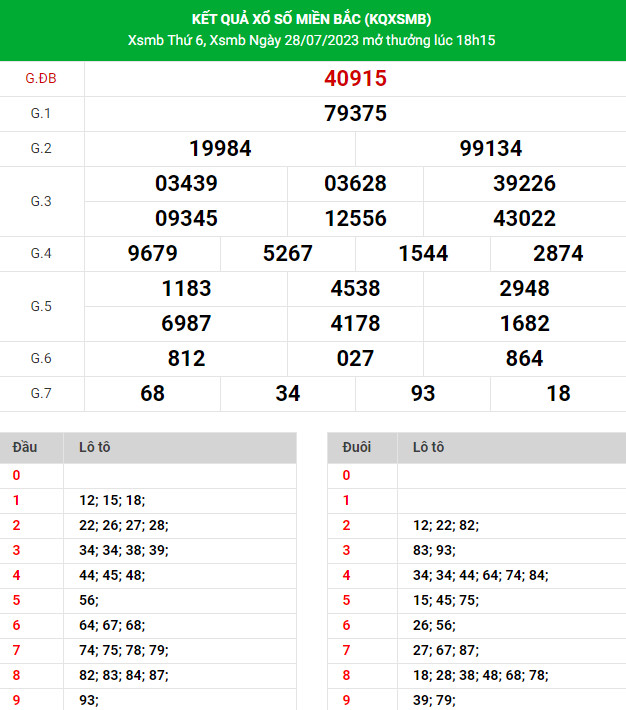This screenshot has height=710, width=626.
Task: Select the G.6 row label
Action: coord(41,358)
